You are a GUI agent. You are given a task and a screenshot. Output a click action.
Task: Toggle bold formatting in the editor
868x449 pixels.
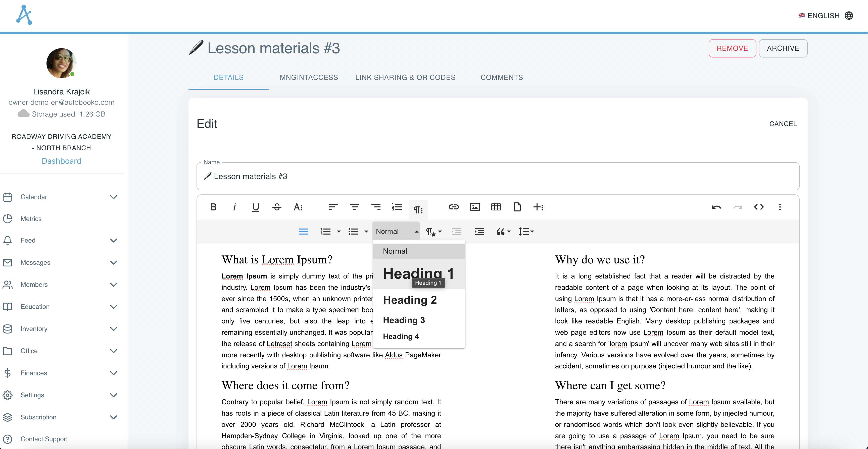213,207
